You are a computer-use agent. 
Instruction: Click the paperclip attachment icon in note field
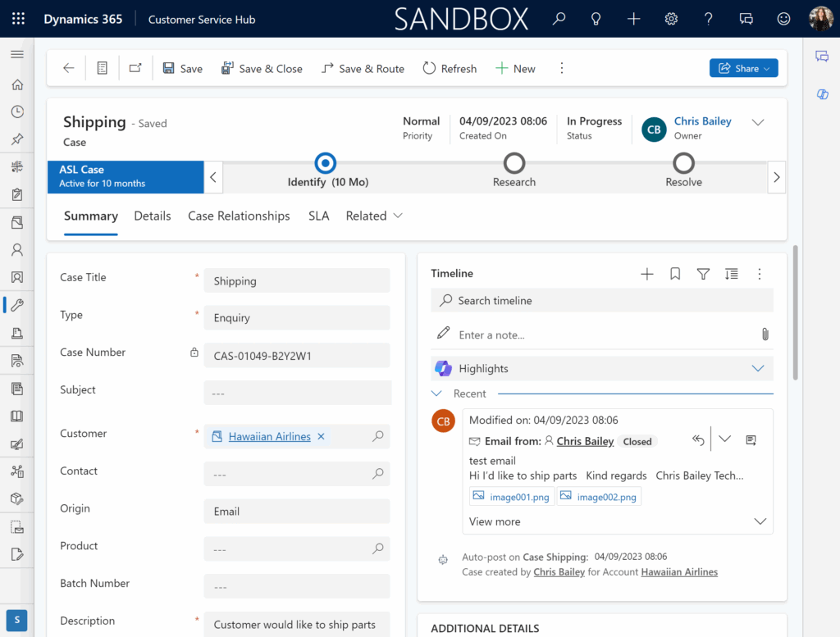[x=765, y=334]
